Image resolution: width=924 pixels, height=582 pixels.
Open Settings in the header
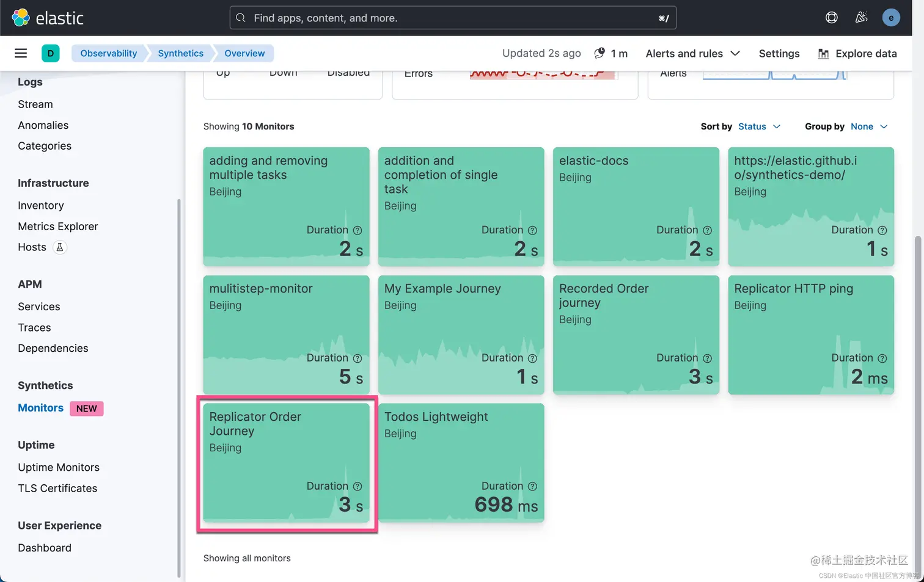point(779,54)
